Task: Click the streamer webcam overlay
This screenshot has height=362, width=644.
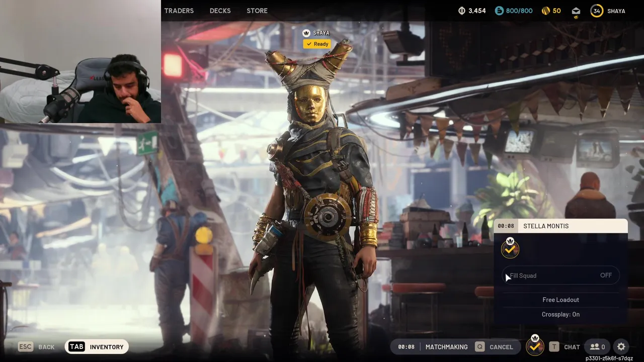Action: click(x=80, y=61)
